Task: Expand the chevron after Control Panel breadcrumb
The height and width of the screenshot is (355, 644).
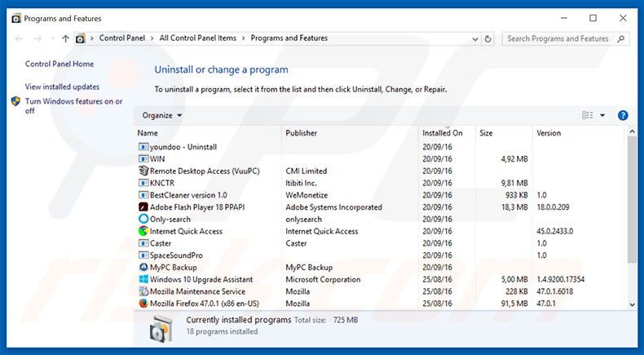Action: pyautogui.click(x=152, y=38)
